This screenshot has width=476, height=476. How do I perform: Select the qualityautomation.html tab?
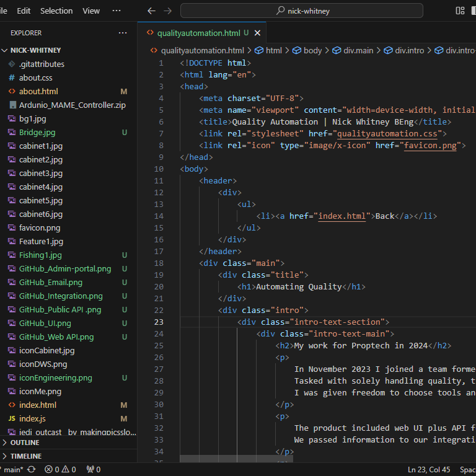198,33
